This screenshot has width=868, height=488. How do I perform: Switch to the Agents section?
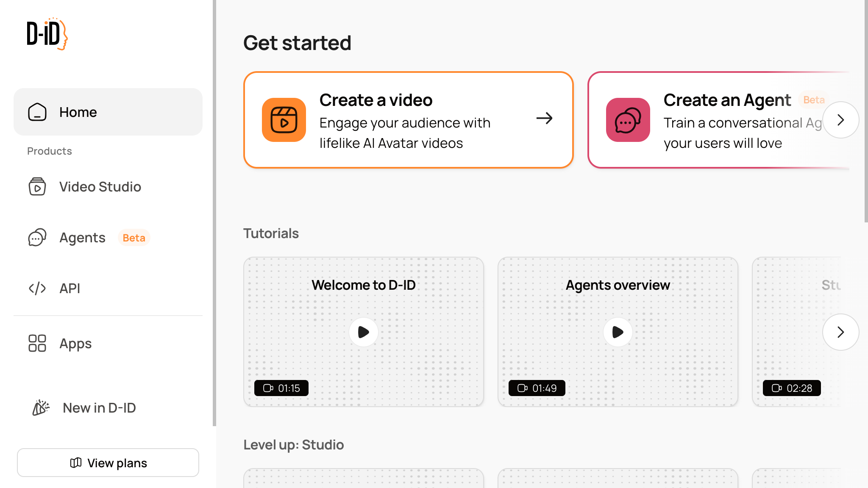[82, 238]
